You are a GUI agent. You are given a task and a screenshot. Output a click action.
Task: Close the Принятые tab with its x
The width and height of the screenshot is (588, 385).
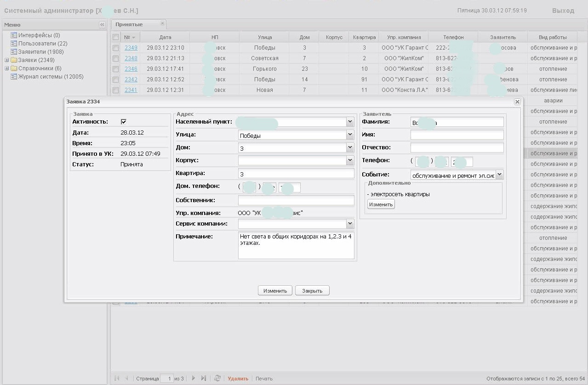pyautogui.click(x=162, y=23)
